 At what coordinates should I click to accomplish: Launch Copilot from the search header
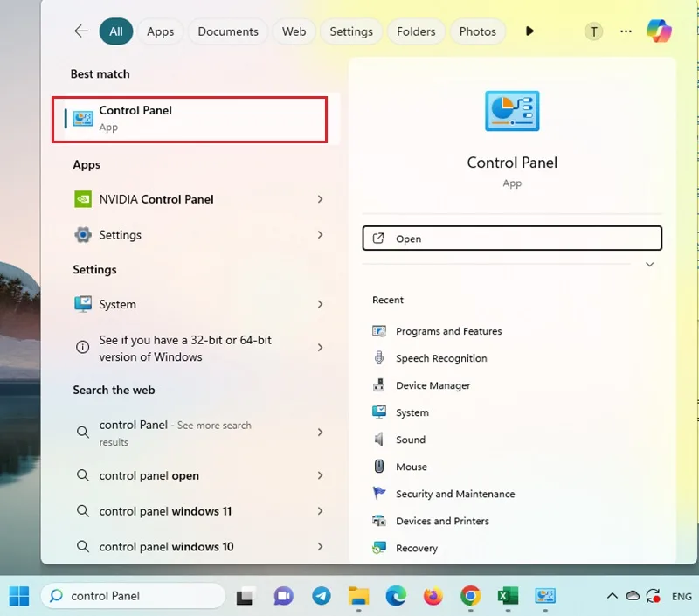click(x=659, y=31)
